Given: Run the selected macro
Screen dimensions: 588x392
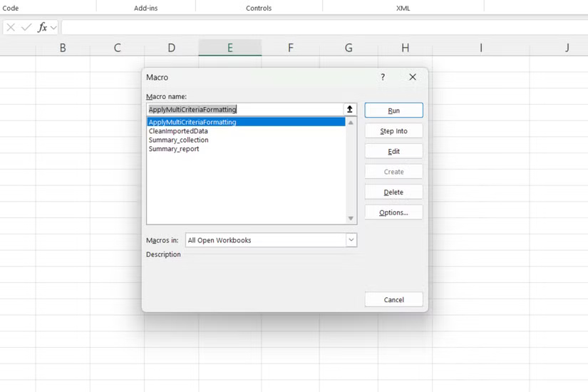Looking at the screenshot, I should point(393,110).
